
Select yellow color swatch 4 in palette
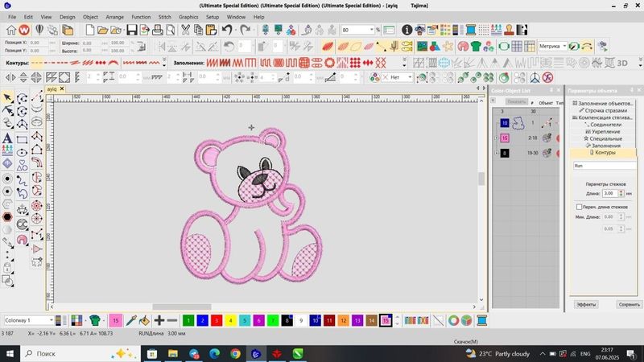[x=230, y=320]
